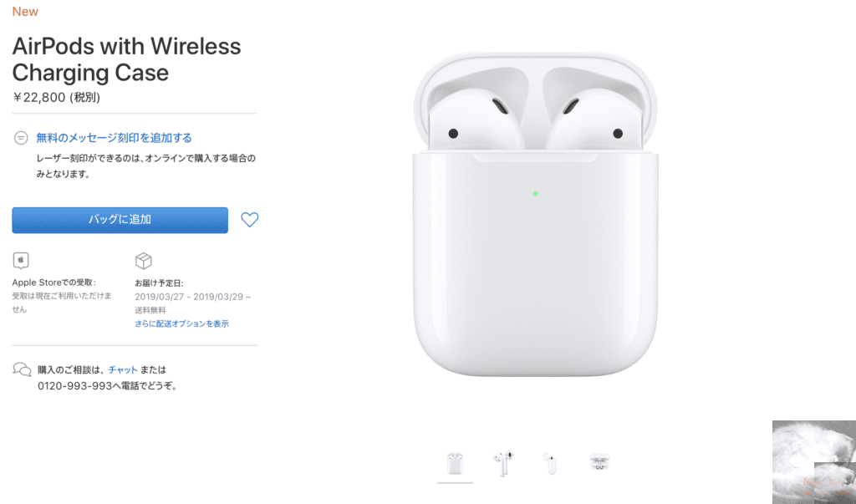Add AirPods to bag with バッグに追加

point(120,220)
